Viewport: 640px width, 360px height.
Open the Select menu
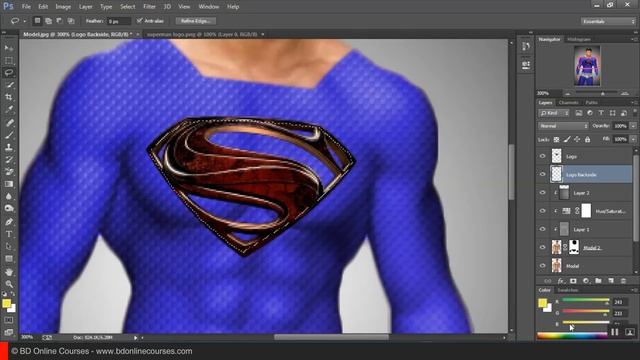tap(127, 7)
